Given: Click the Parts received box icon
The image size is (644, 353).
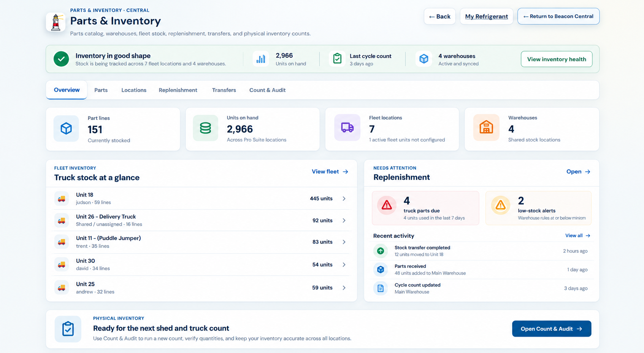Looking at the screenshot, I should [x=381, y=270].
